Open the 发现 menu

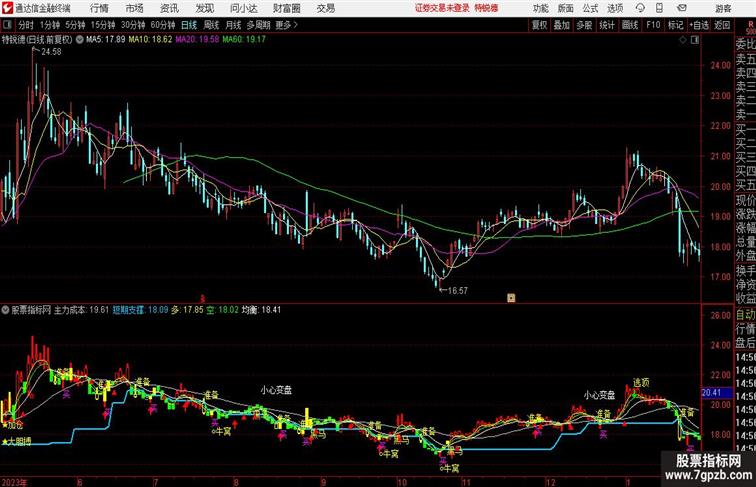tap(204, 8)
